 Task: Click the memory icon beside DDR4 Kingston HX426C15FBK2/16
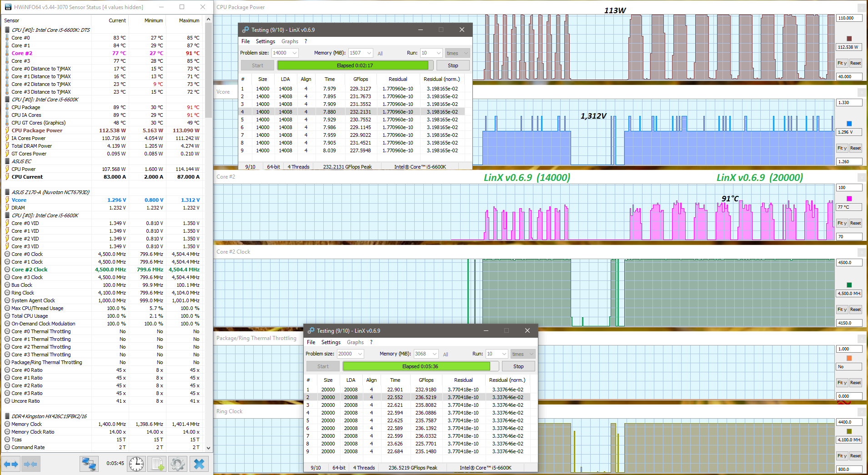coord(7,416)
